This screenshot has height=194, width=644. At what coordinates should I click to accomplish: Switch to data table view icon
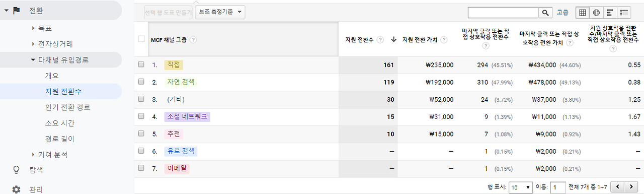tap(582, 12)
